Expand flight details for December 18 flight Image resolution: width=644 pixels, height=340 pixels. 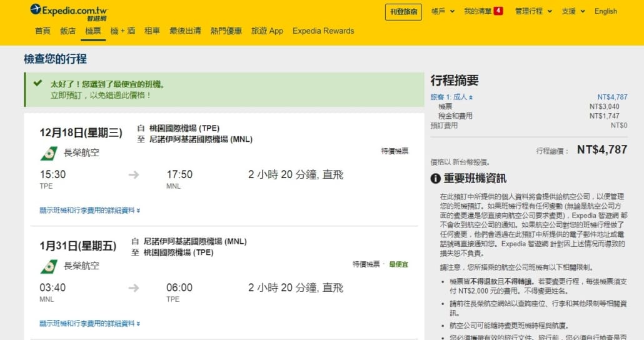click(x=89, y=210)
